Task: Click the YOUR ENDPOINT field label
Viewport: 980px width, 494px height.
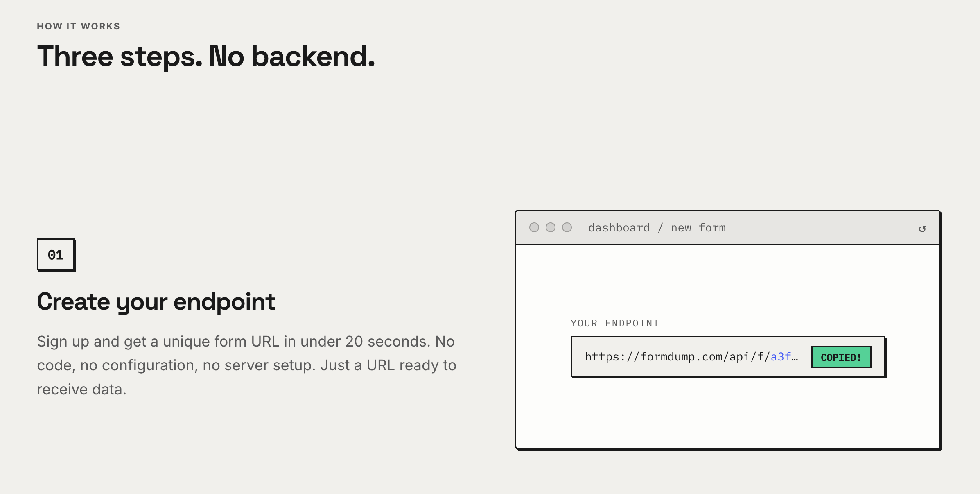Action: coord(614,323)
